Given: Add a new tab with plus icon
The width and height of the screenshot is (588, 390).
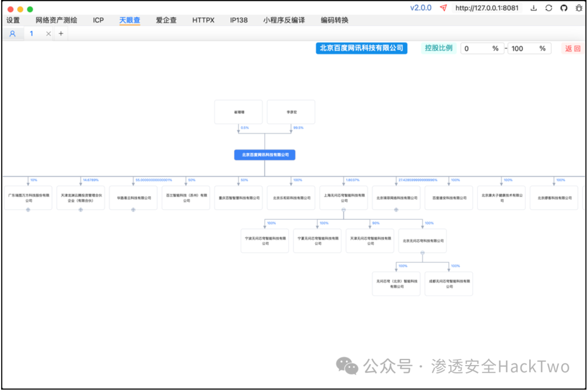Looking at the screenshot, I should pyautogui.click(x=61, y=34).
